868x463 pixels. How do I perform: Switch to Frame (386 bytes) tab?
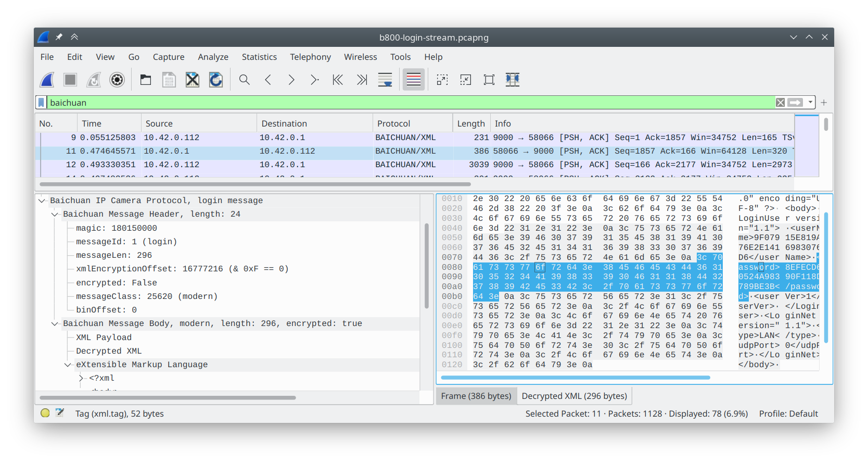tap(476, 396)
